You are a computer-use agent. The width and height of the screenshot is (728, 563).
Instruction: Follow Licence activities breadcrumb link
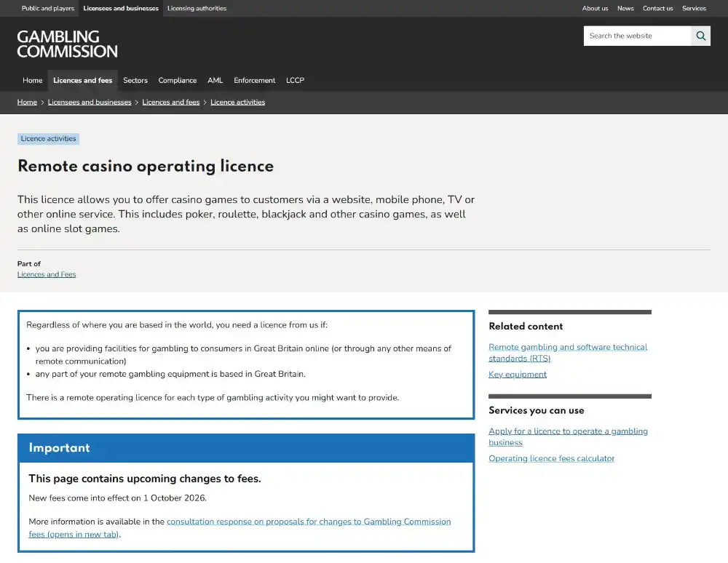pyautogui.click(x=238, y=102)
